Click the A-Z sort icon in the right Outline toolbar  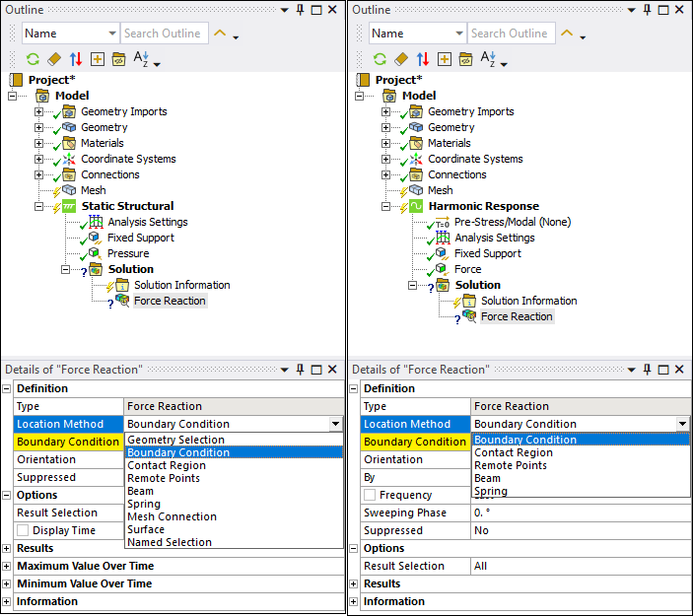click(x=488, y=59)
